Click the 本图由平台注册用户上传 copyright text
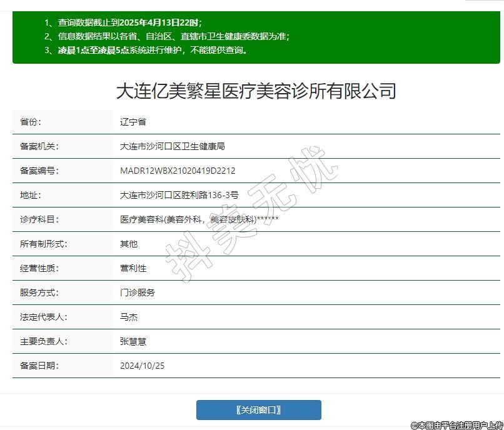Viewport: 504px width, 430px height. coord(456,424)
